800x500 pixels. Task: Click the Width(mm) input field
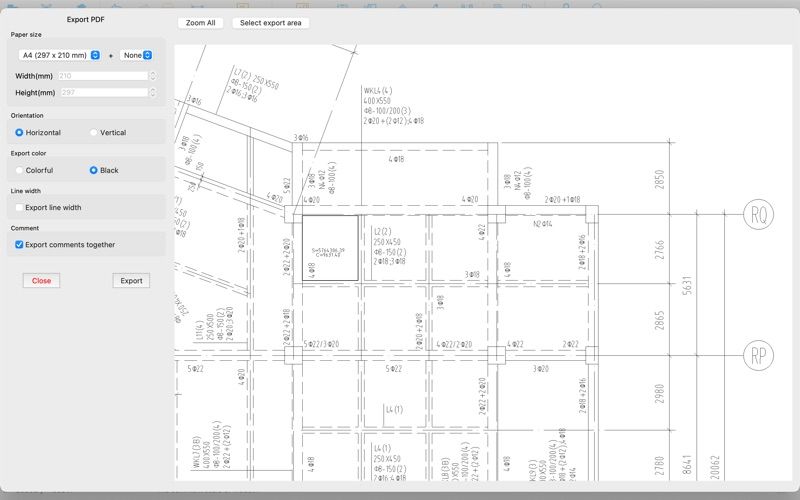103,76
